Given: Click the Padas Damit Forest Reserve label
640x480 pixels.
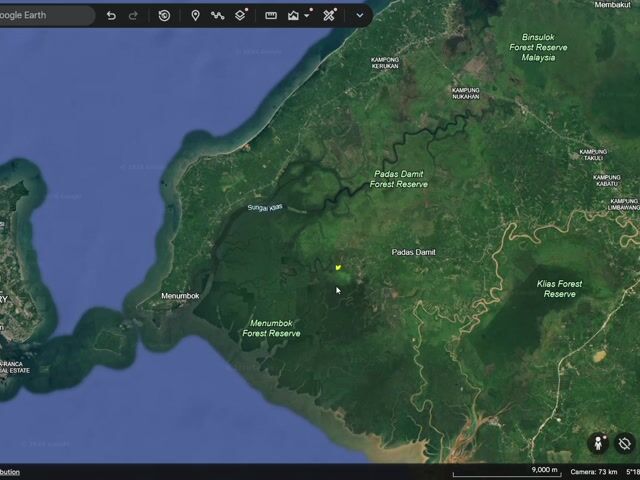Looking at the screenshot, I should (399, 179).
